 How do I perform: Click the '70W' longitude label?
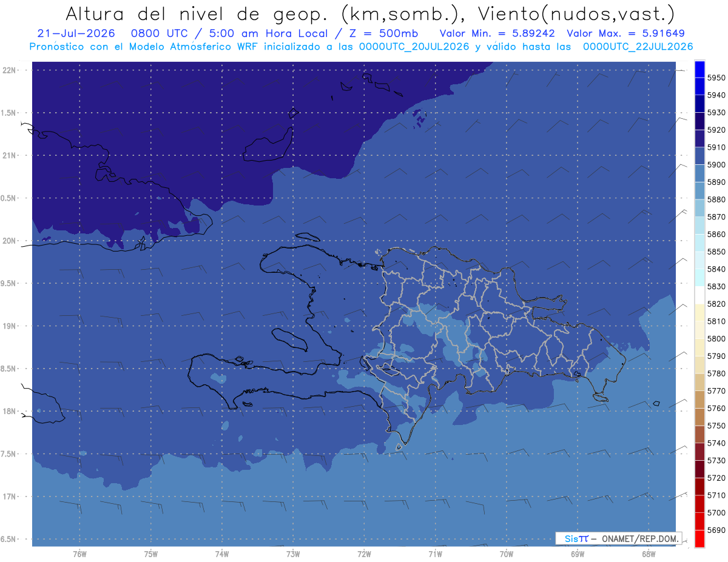pyautogui.click(x=507, y=554)
